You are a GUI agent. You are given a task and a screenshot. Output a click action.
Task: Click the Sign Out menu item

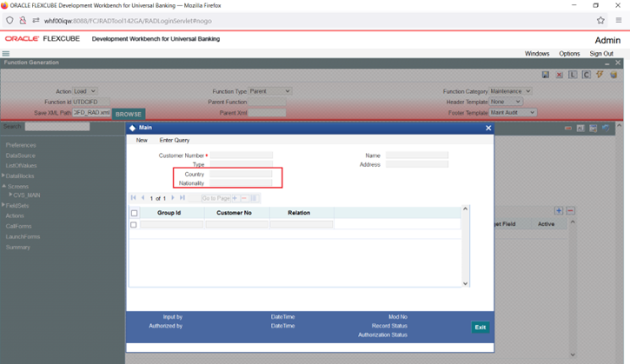click(x=601, y=54)
